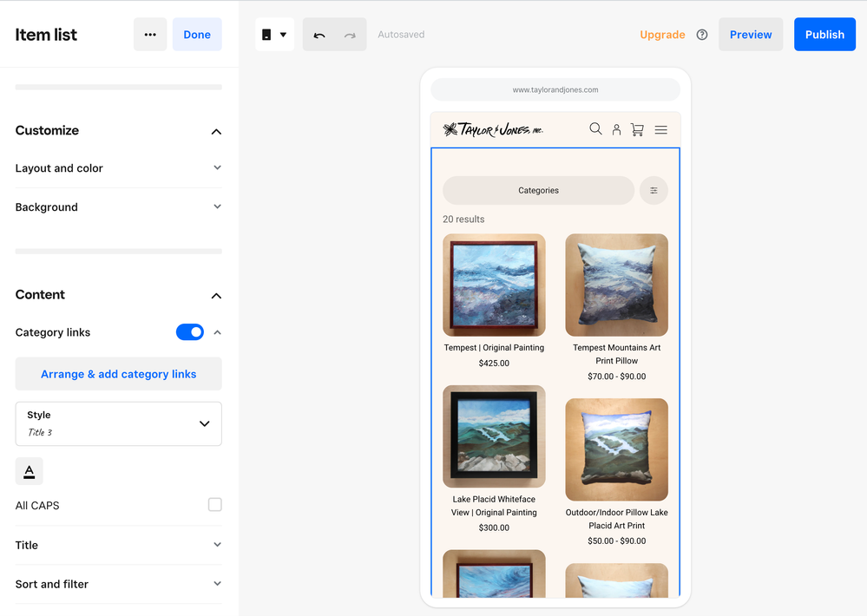867x616 pixels.
Task: Click the search magnifier icon in preview
Action: pyautogui.click(x=595, y=129)
